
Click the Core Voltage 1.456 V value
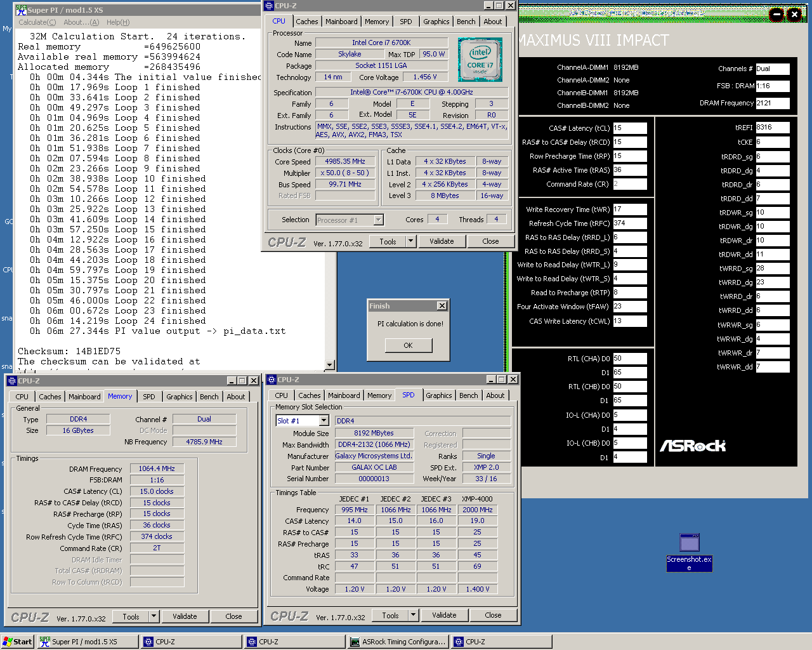click(x=425, y=77)
